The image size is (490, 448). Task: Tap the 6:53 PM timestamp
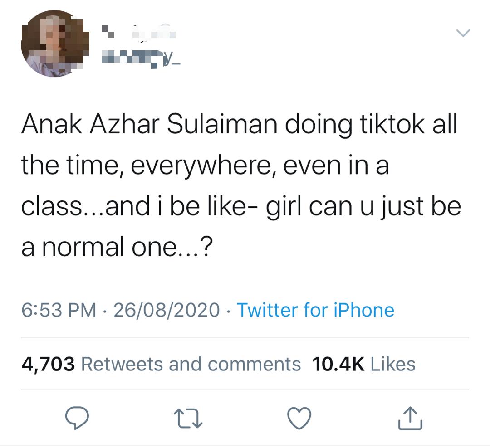click(59, 310)
